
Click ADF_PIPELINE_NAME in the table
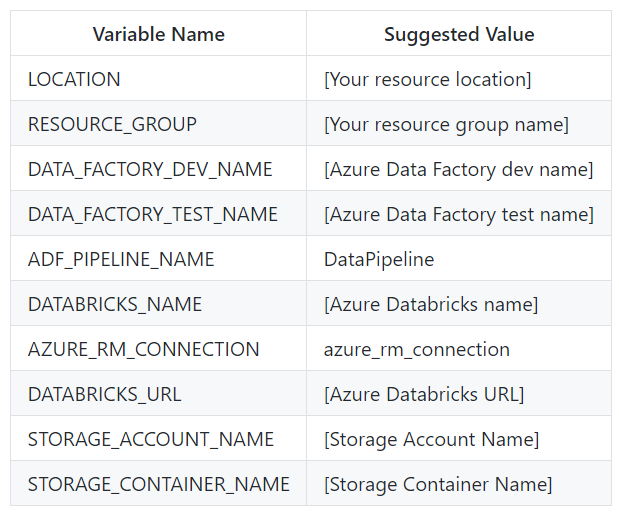tap(121, 259)
